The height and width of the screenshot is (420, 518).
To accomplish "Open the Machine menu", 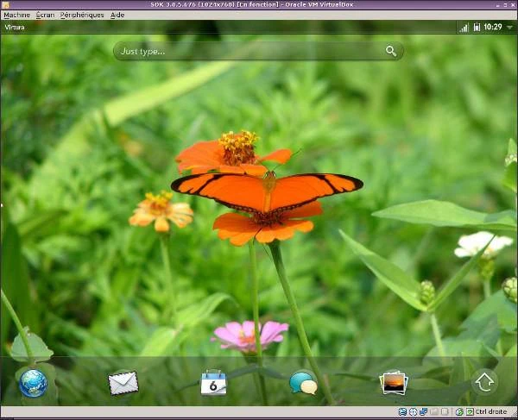I will pos(17,16).
